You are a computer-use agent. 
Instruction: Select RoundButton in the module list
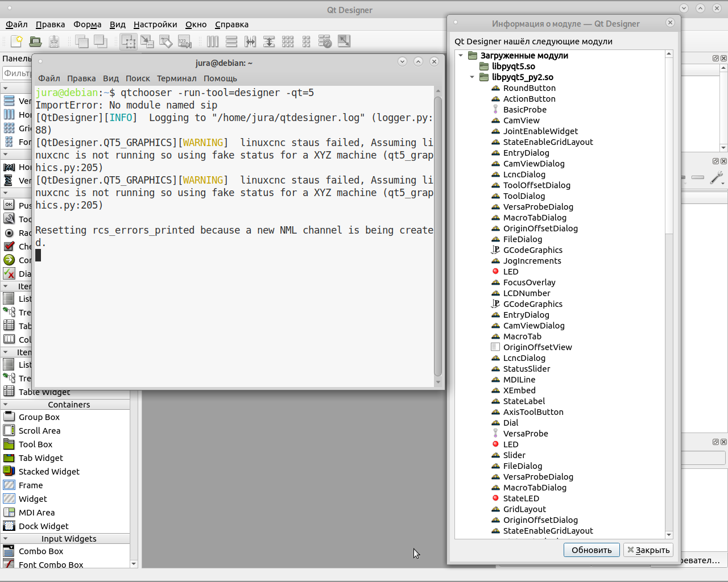click(x=530, y=88)
